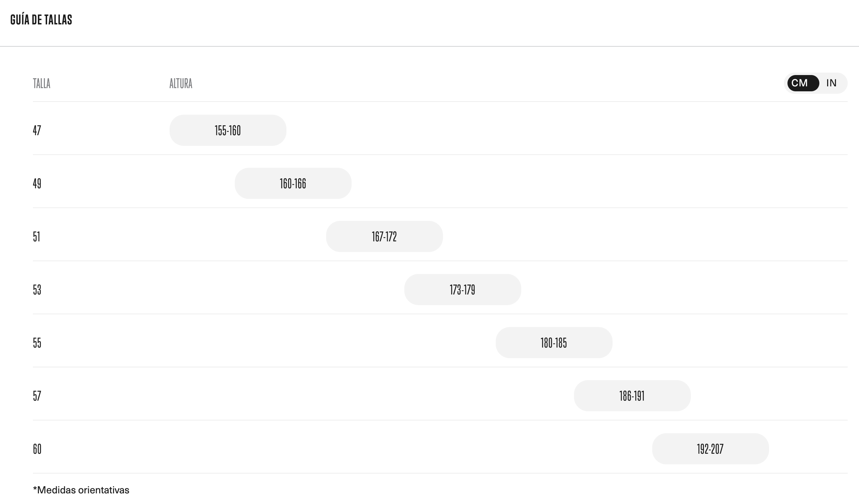859x504 pixels.
Task: Select size 51 row label
Action: pyautogui.click(x=36, y=236)
